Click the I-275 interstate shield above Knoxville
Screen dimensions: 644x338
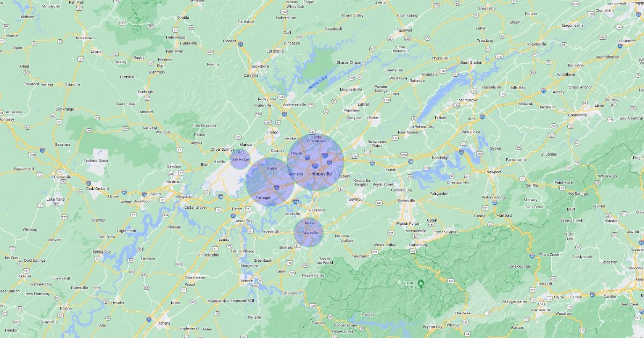tap(314, 167)
